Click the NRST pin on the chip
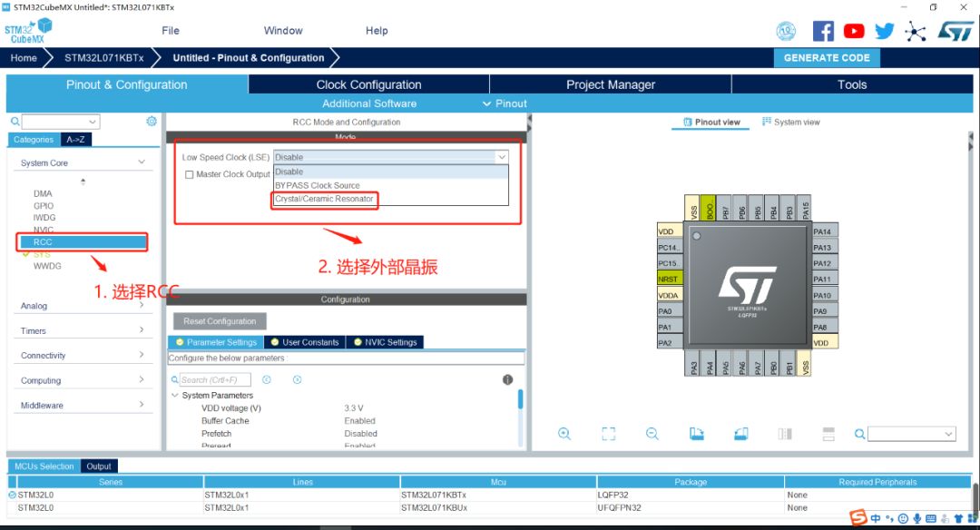 (x=669, y=279)
